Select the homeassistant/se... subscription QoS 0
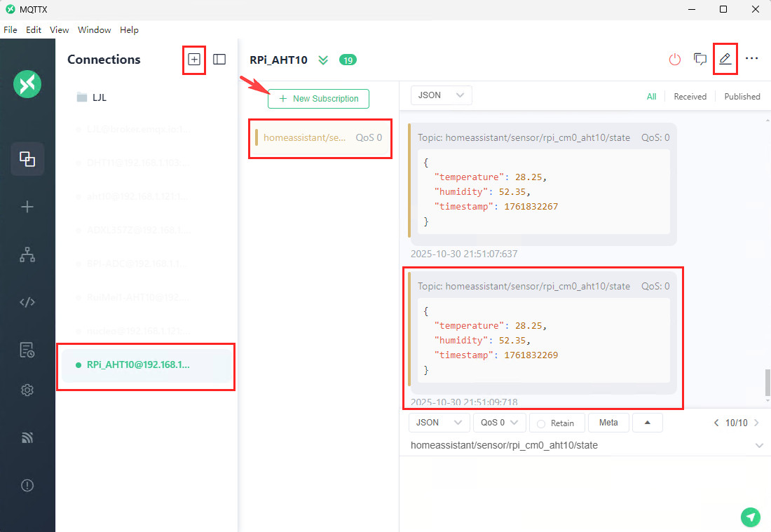This screenshot has height=532, width=771. coord(320,137)
